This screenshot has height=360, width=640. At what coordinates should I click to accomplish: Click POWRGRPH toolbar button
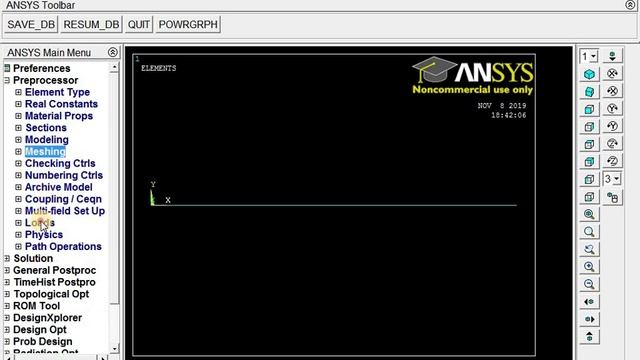(x=188, y=24)
